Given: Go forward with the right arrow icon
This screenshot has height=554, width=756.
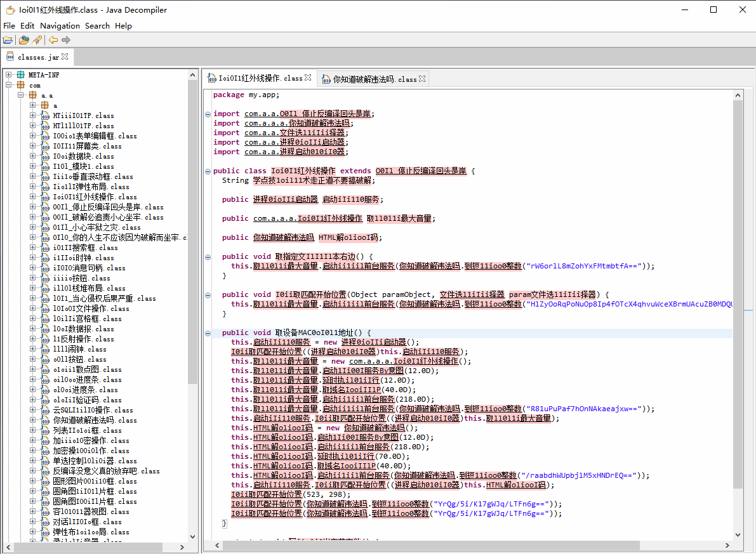Looking at the screenshot, I should (66, 40).
